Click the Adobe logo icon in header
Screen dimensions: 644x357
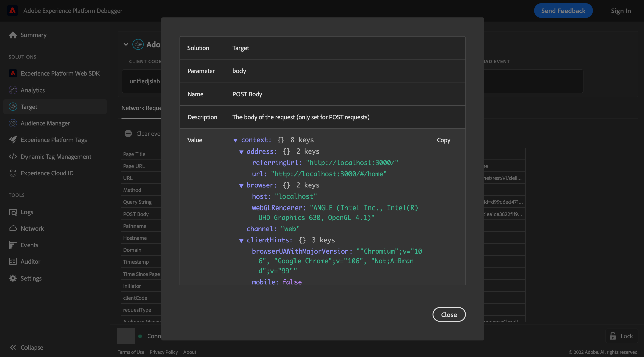(x=12, y=11)
